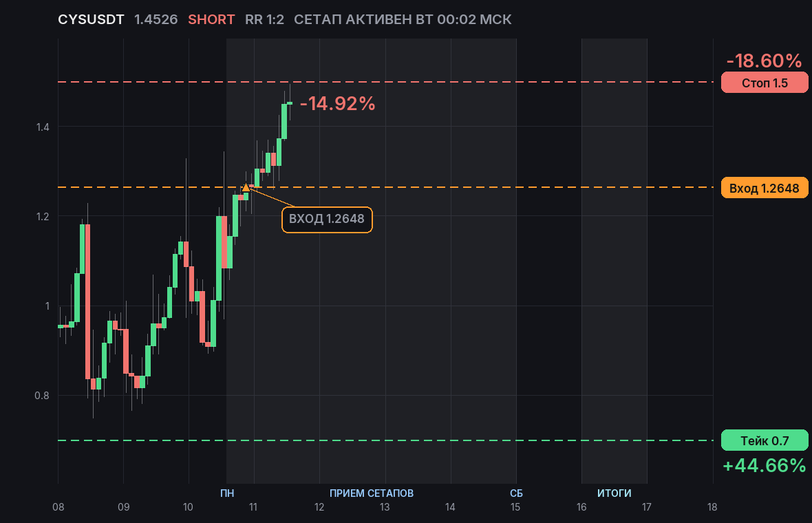This screenshot has width=812, height=523.
Task: Click the СБ day marker
Action: click(516, 493)
